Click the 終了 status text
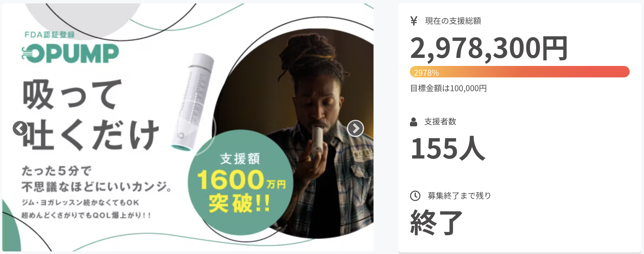 (436, 222)
